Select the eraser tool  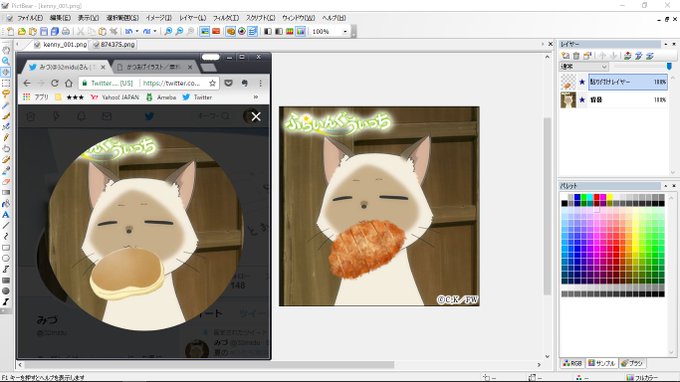click(6, 182)
